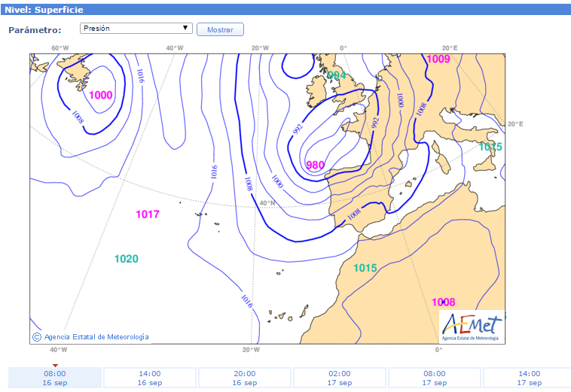
Task: Choose the 14:00 17 sep time step
Action: click(x=527, y=378)
